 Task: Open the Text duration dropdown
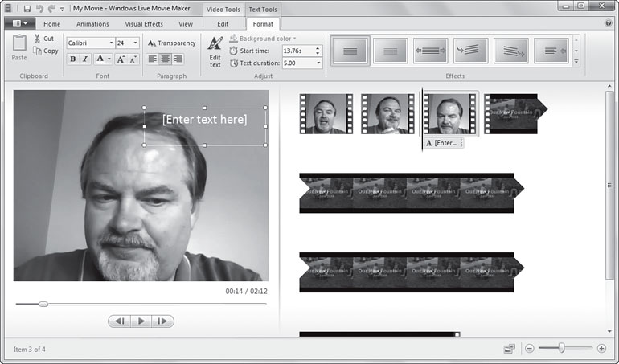(x=319, y=63)
